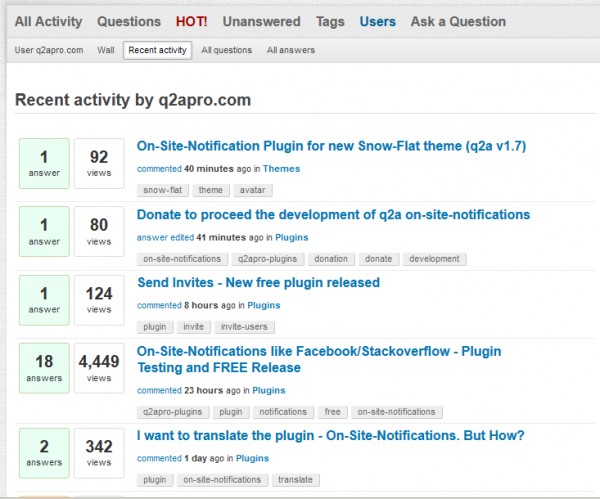Open the HOT! questions page
The height and width of the screenshot is (499, 600).
(192, 21)
